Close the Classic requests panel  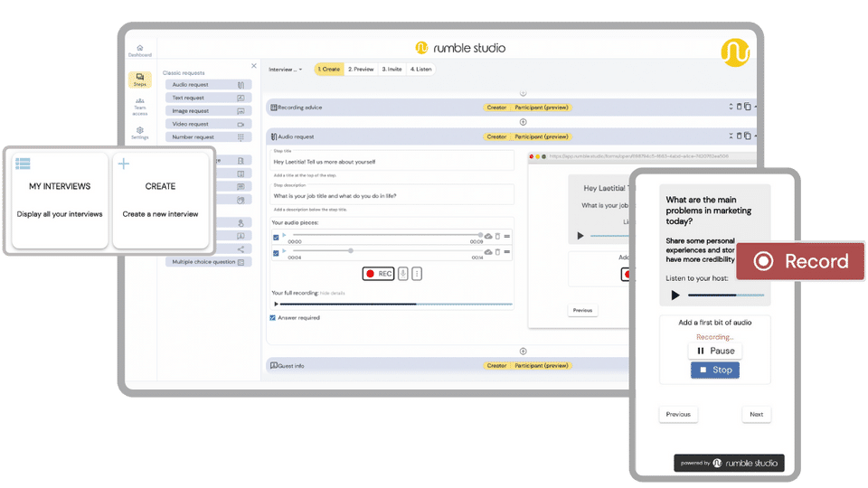tap(253, 66)
